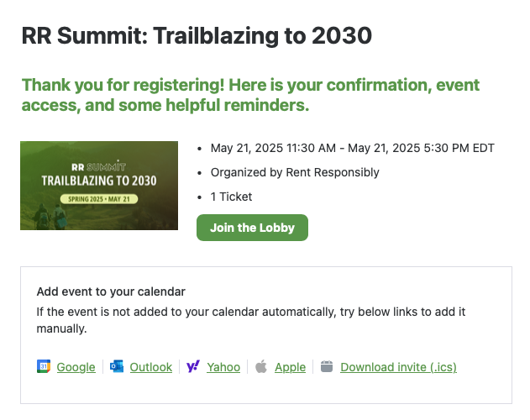Click the event date and time line
530x420 pixels.
pyautogui.click(x=352, y=148)
